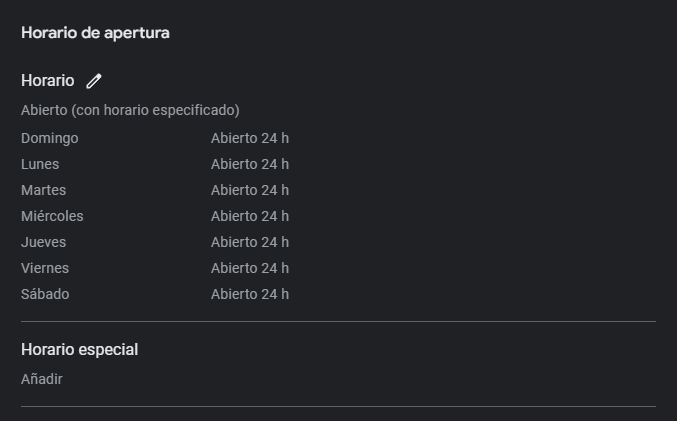The width and height of the screenshot is (677, 421).
Task: Click Añadir under Horario especial
Action: [x=42, y=379]
